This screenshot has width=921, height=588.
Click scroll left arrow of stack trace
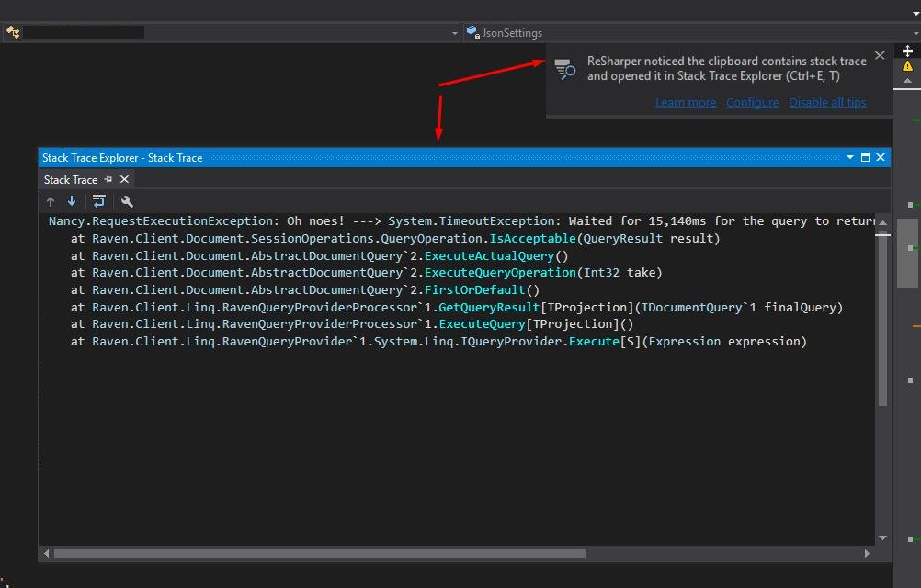(x=46, y=553)
